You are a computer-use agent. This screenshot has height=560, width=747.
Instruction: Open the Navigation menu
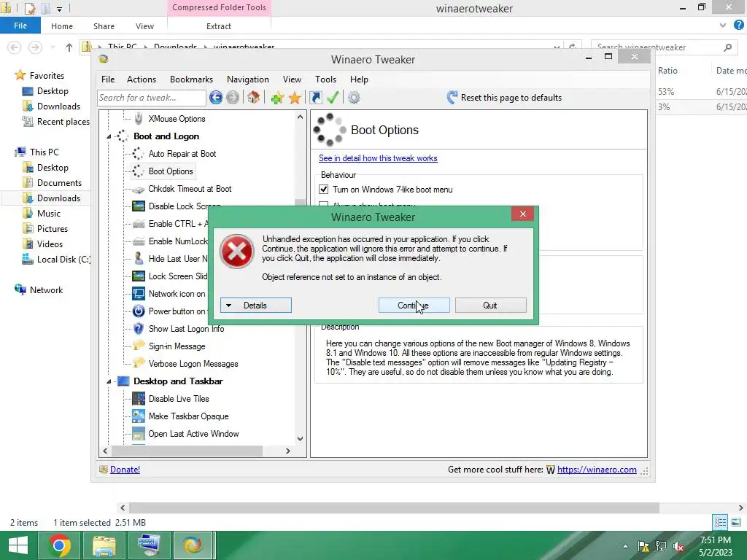tap(248, 79)
